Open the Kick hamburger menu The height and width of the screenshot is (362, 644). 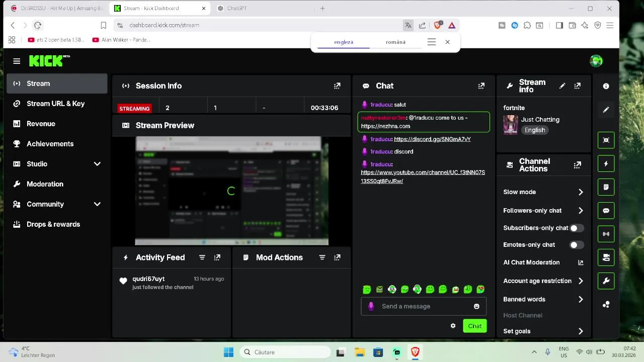[x=17, y=61]
